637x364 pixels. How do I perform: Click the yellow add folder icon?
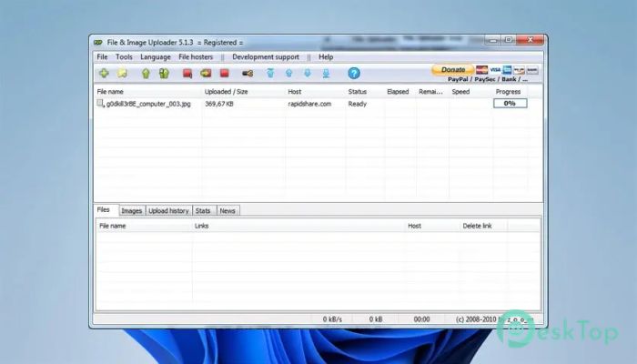tap(122, 73)
